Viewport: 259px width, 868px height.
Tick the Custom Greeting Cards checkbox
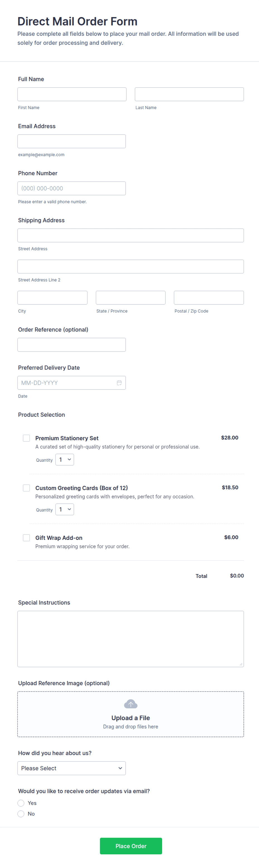point(26,488)
